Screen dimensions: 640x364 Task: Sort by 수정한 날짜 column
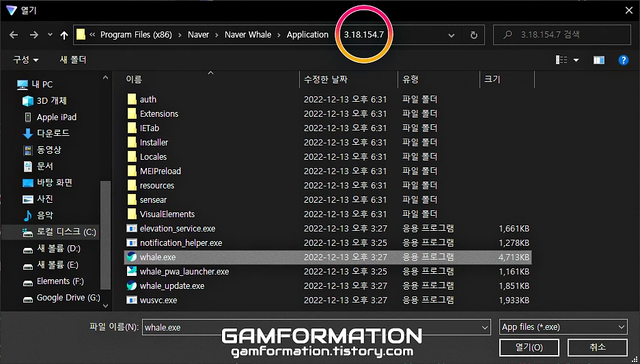[x=326, y=80]
